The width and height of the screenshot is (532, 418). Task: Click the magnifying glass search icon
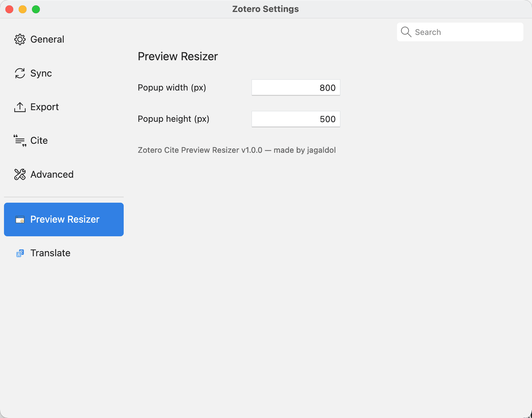(x=406, y=32)
